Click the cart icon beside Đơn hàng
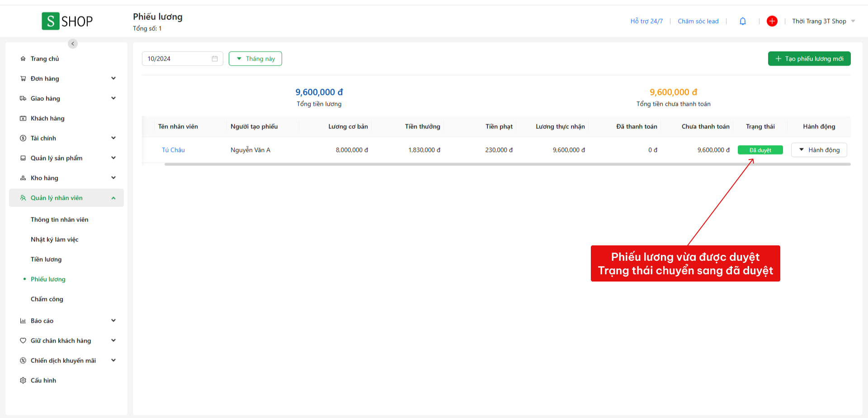Screen dimensions: 868x418 tap(23, 79)
